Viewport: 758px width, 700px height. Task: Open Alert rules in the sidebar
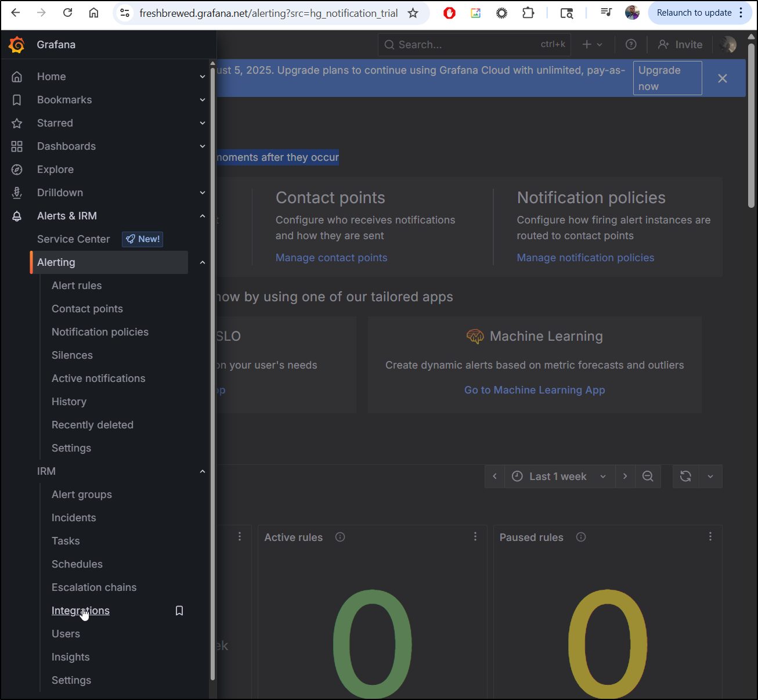point(77,286)
